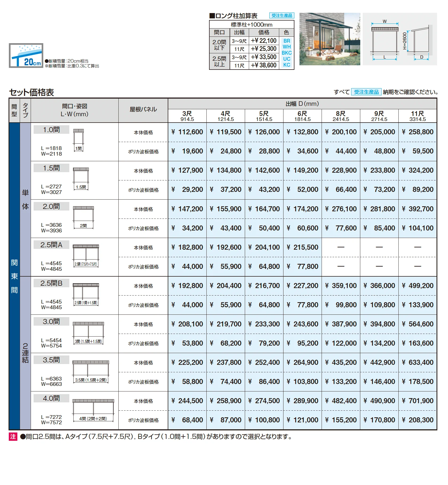Click the 1.5間 row label
The image size is (448, 485).
click(51, 168)
